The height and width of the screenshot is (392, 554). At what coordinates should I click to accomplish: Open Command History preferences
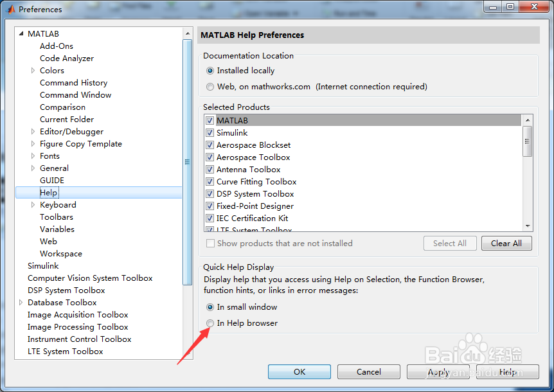(73, 83)
